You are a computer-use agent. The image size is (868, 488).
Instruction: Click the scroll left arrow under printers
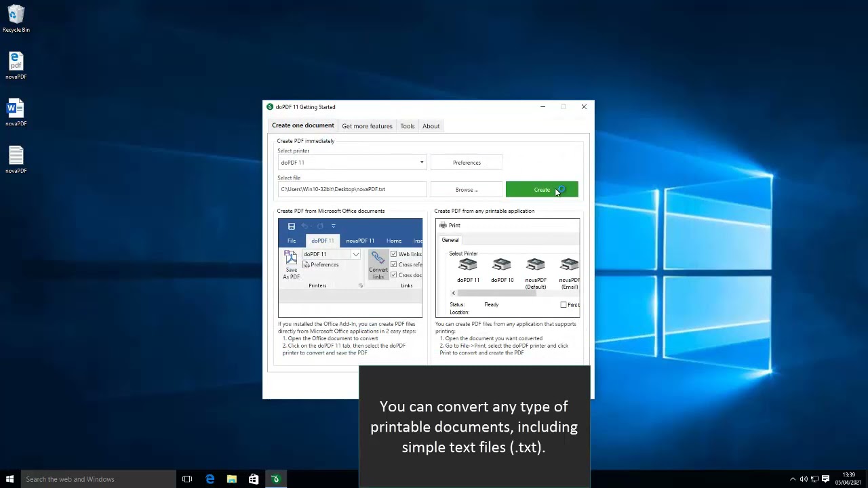point(454,293)
